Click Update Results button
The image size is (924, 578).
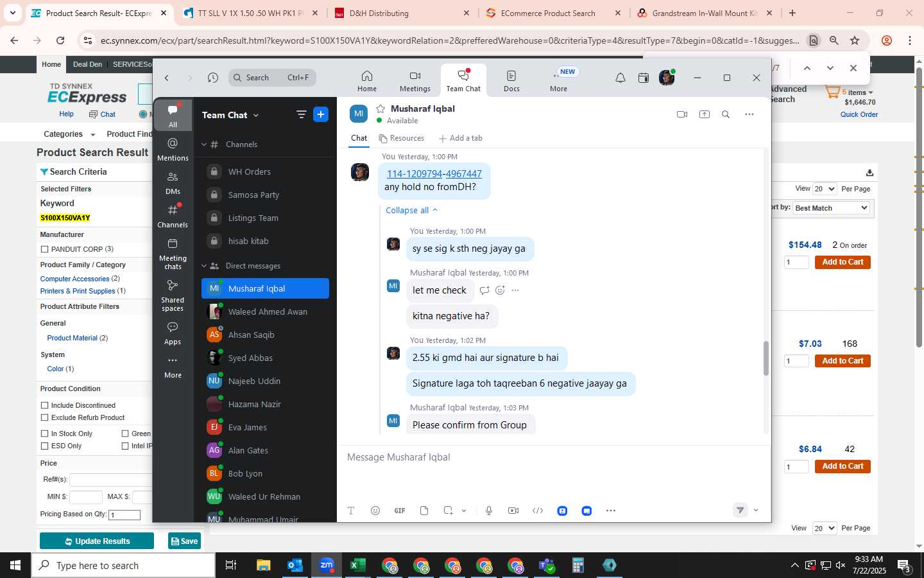(x=97, y=541)
